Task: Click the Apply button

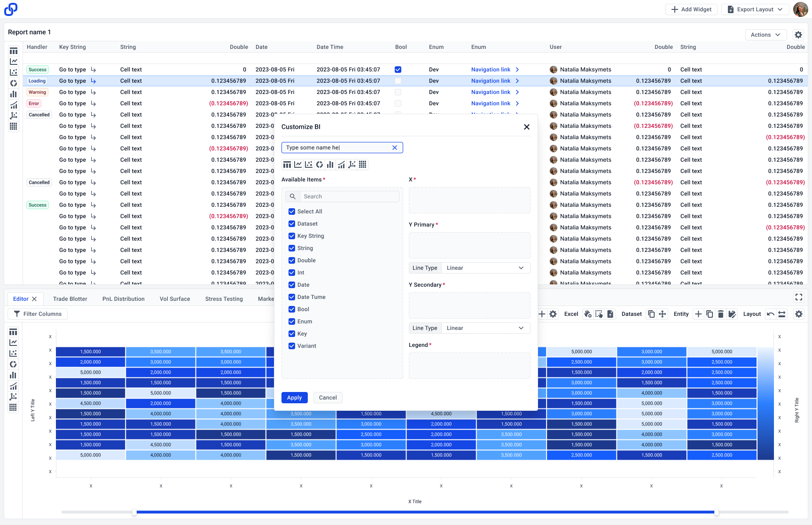Action: [295, 398]
